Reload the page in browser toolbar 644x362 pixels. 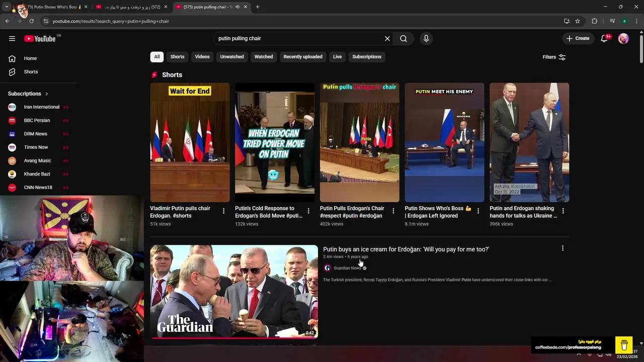[x=31, y=21]
